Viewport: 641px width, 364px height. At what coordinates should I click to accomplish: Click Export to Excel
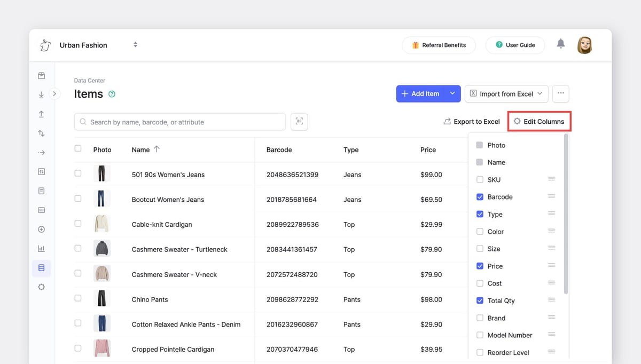[x=472, y=122]
